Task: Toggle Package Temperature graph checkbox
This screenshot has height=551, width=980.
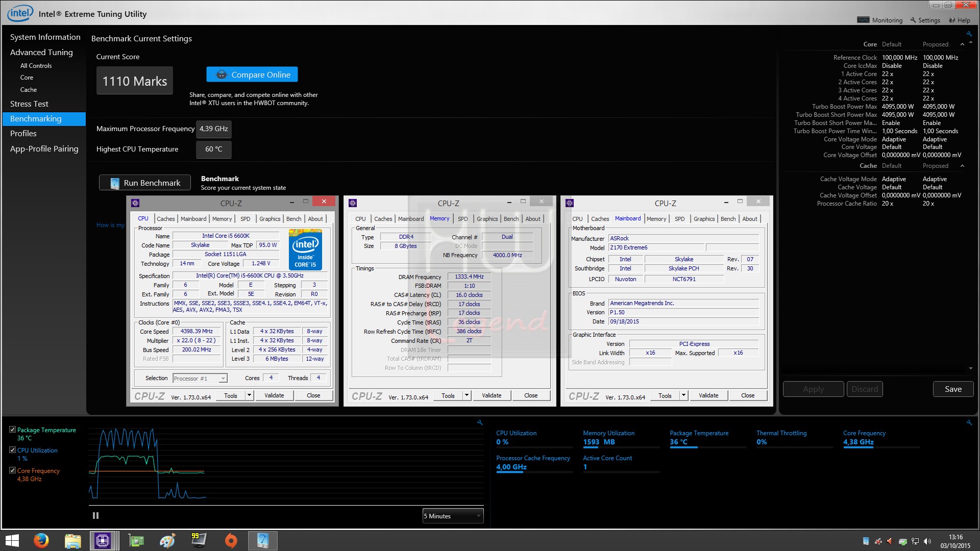Action: pos(13,430)
